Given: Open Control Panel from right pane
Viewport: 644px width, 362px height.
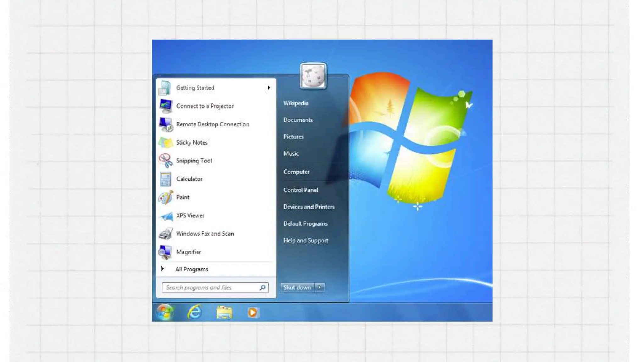Looking at the screenshot, I should point(301,190).
